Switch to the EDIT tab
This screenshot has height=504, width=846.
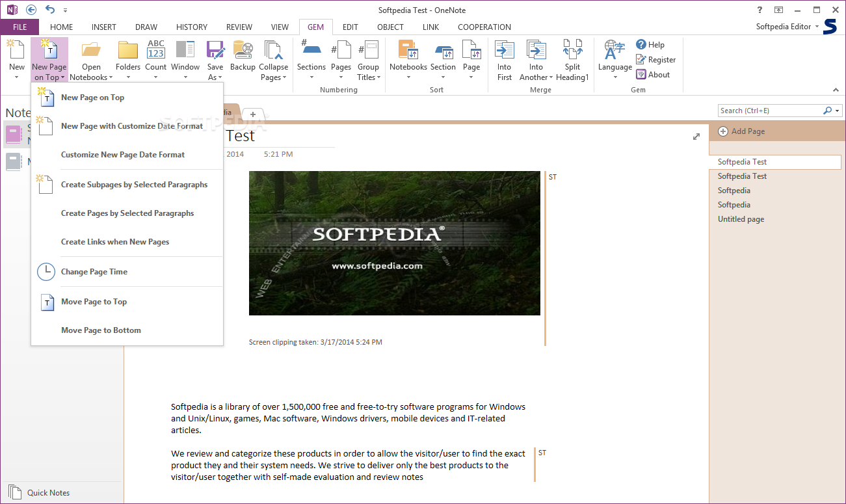(350, 27)
